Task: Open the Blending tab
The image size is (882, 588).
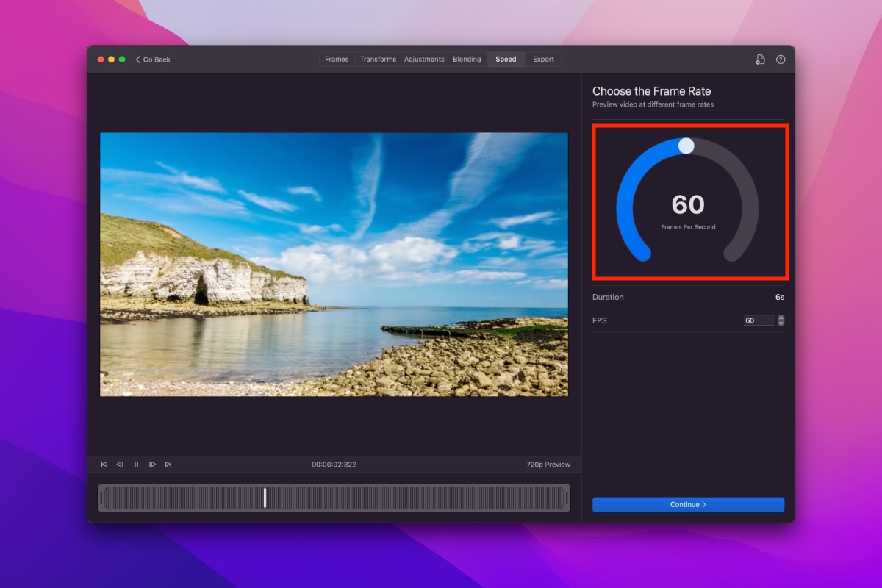Action: 467,60
